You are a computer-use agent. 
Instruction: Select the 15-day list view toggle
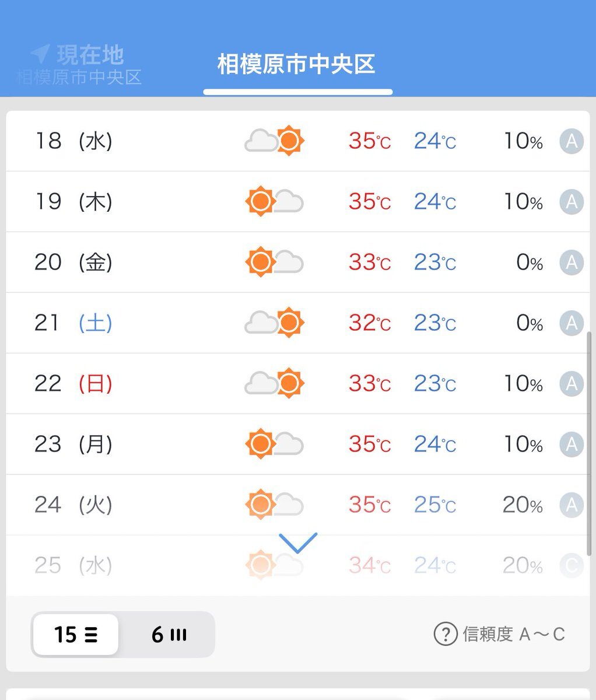click(76, 634)
